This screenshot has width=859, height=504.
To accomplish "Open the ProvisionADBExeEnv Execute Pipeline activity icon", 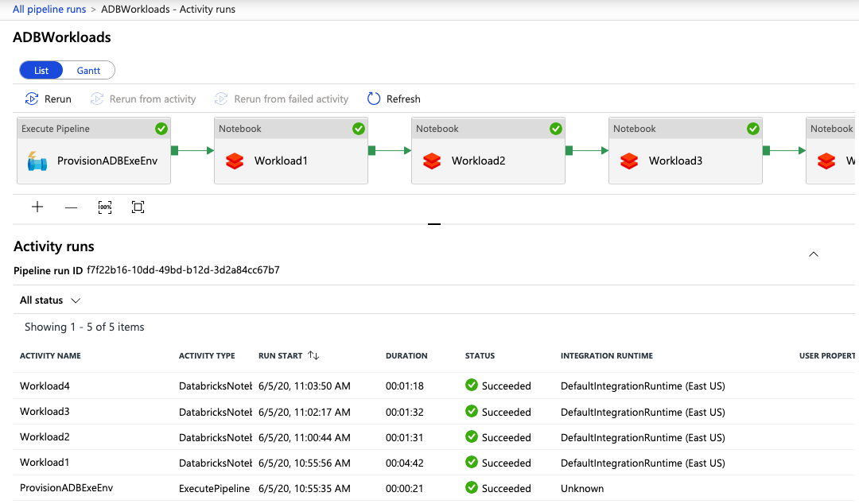I will coord(37,161).
